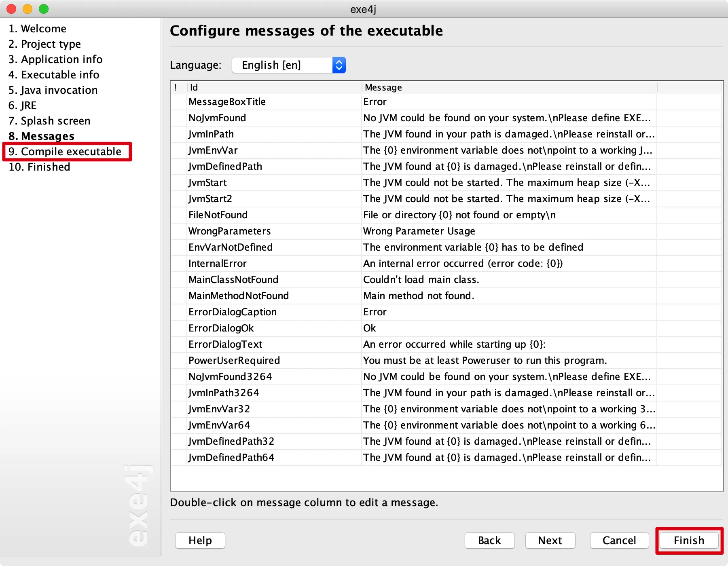Select step 4. Executable info

coord(54,75)
